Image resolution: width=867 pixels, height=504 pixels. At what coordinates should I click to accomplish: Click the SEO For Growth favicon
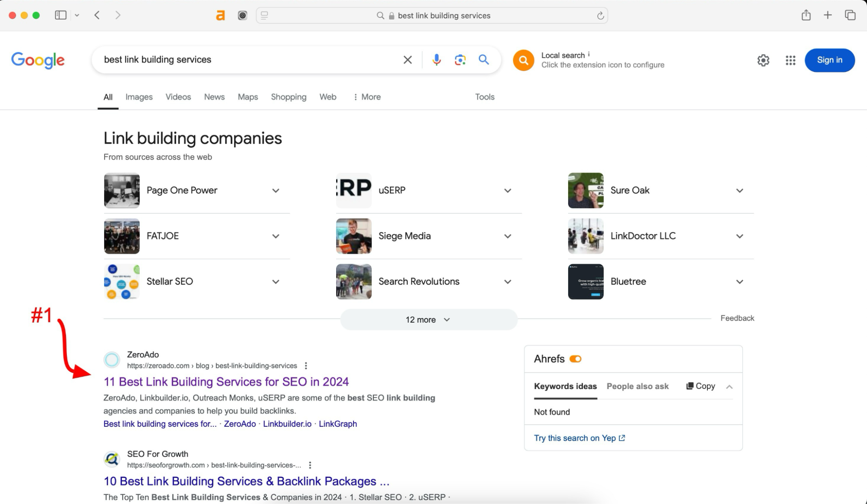pyautogui.click(x=112, y=459)
